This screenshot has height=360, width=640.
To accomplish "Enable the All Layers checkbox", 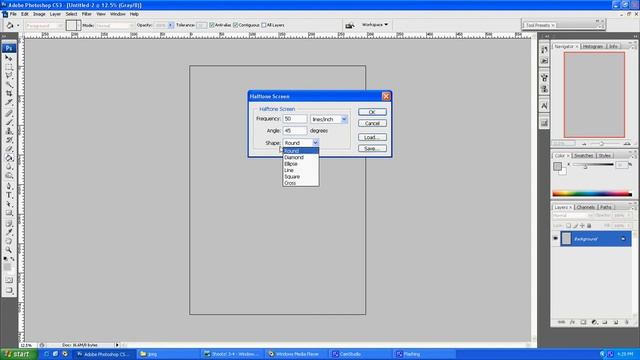I will click(x=264, y=25).
